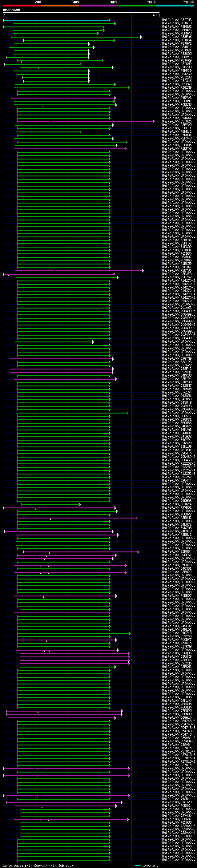
Task: Select hit label UniRef100_A2EY05
Action: 177,125
